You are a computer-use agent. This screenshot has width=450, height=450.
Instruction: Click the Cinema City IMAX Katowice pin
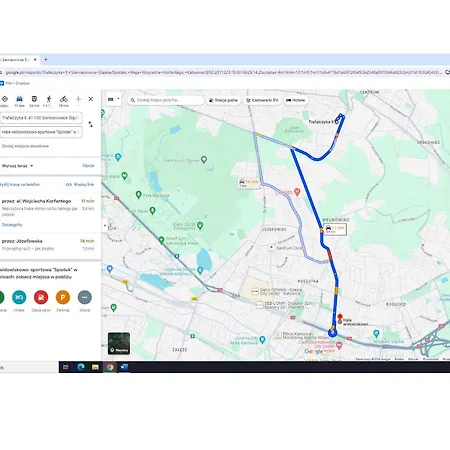click(x=262, y=340)
